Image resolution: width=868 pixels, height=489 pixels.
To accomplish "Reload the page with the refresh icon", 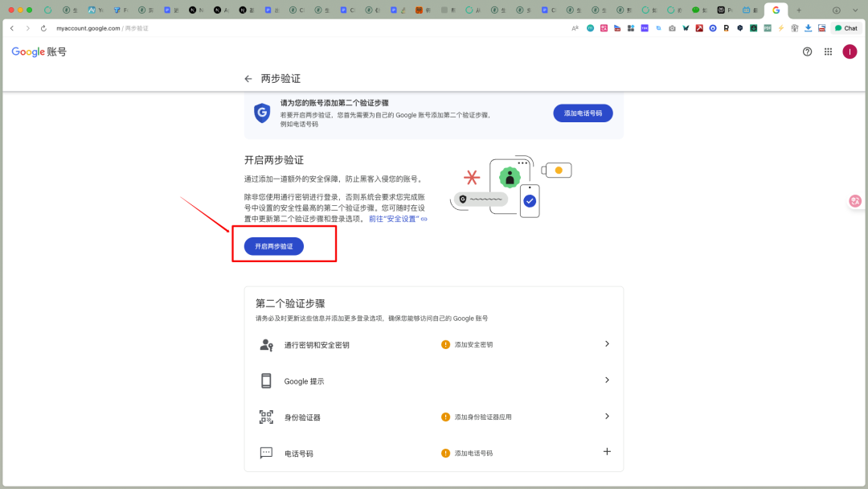I will (x=43, y=28).
